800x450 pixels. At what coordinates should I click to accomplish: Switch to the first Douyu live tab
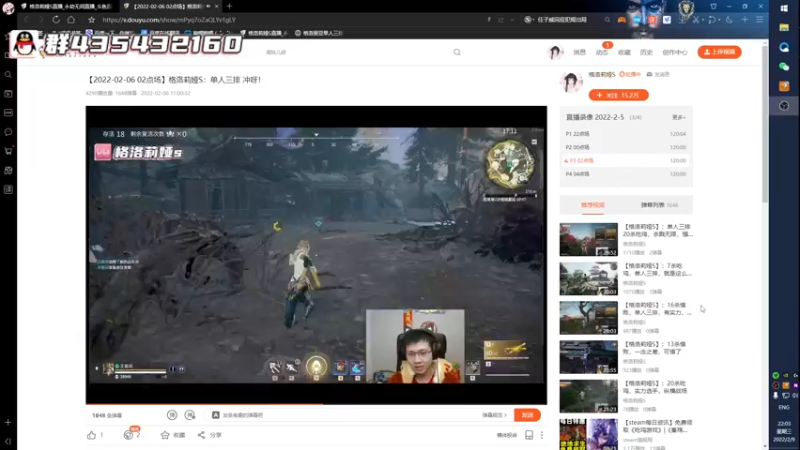(66, 6)
